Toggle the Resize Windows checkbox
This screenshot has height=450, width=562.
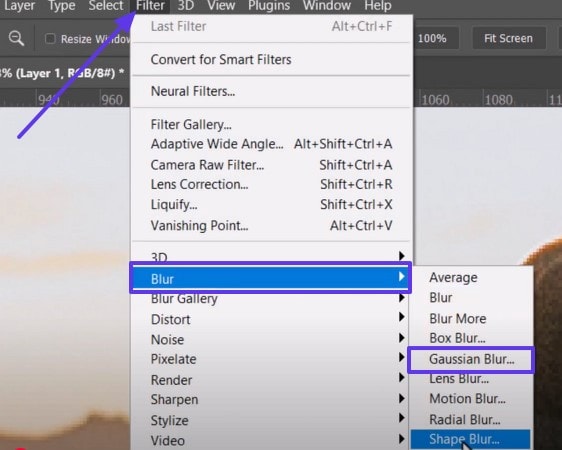[x=50, y=38]
